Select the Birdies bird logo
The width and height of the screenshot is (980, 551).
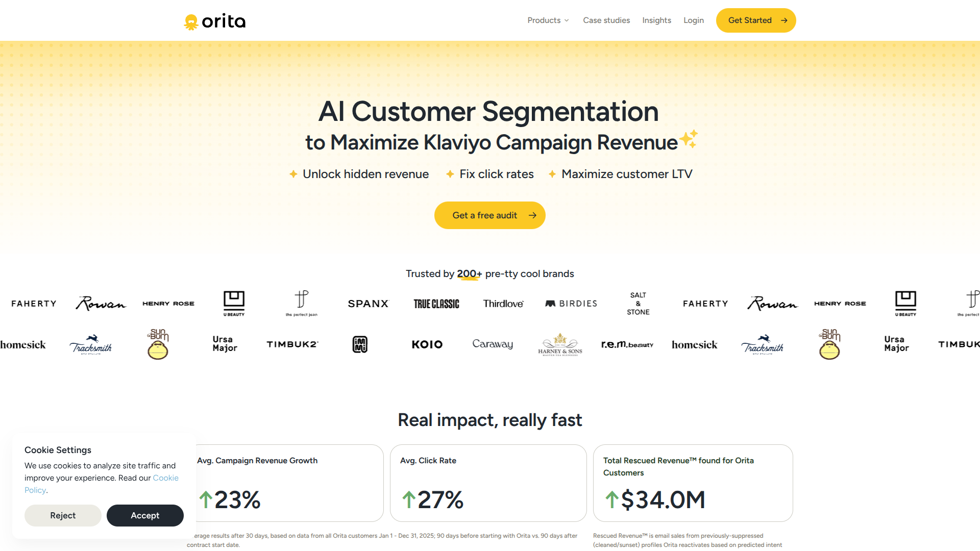click(550, 303)
